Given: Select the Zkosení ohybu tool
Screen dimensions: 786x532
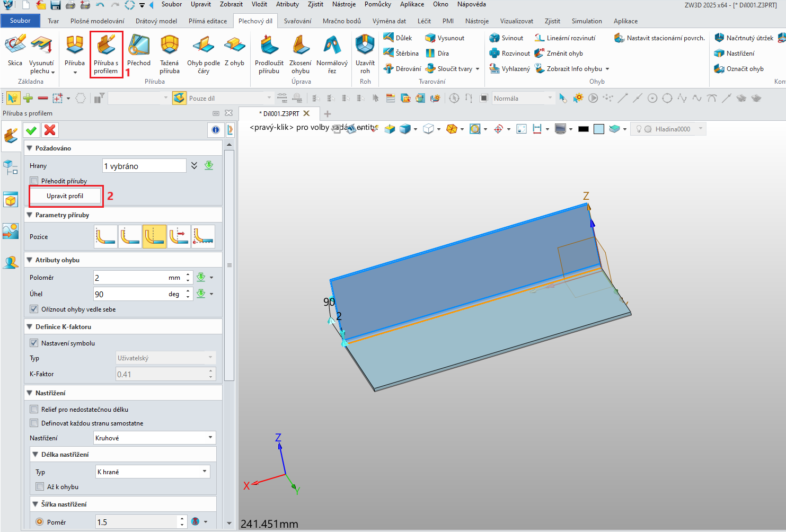Looking at the screenshot, I should (x=301, y=55).
